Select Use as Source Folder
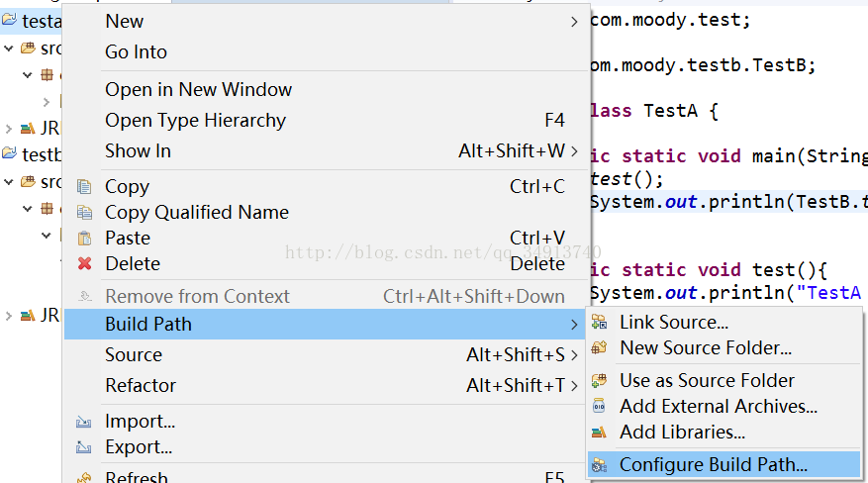 click(x=724, y=381)
